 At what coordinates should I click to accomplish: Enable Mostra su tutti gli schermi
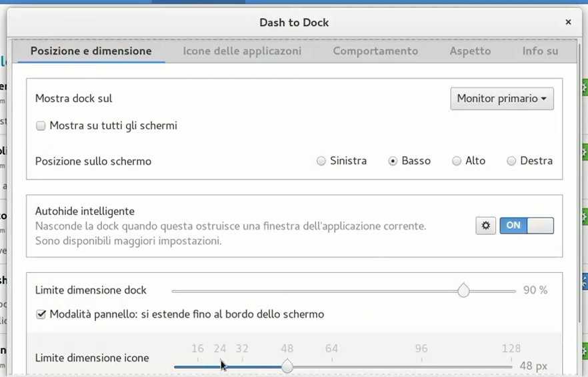(41, 126)
